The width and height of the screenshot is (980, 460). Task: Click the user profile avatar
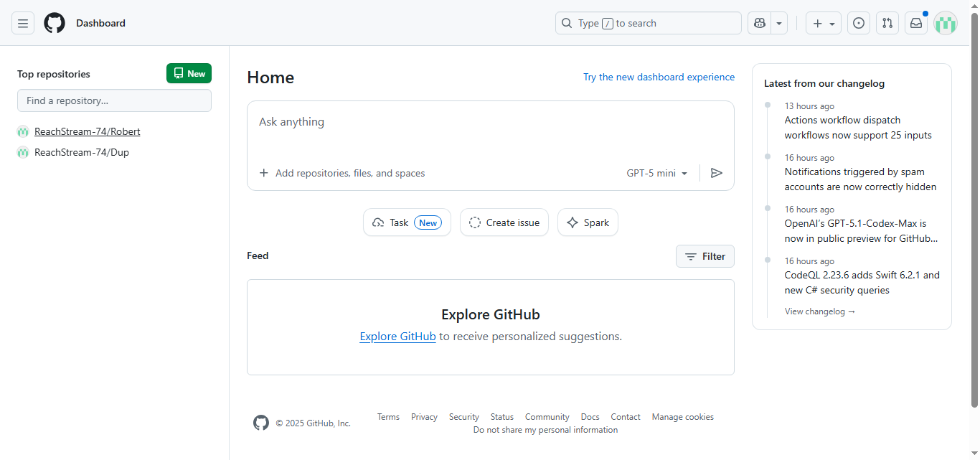[x=946, y=23]
